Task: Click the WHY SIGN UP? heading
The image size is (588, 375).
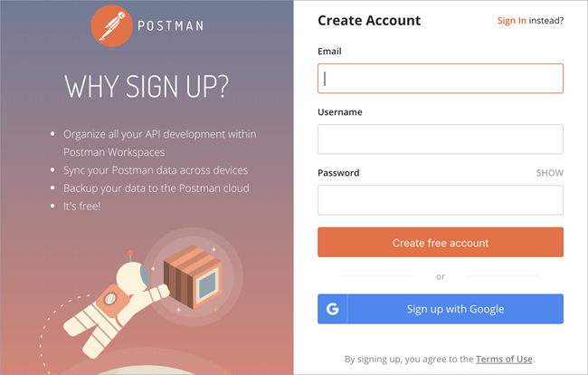Action: [147, 87]
